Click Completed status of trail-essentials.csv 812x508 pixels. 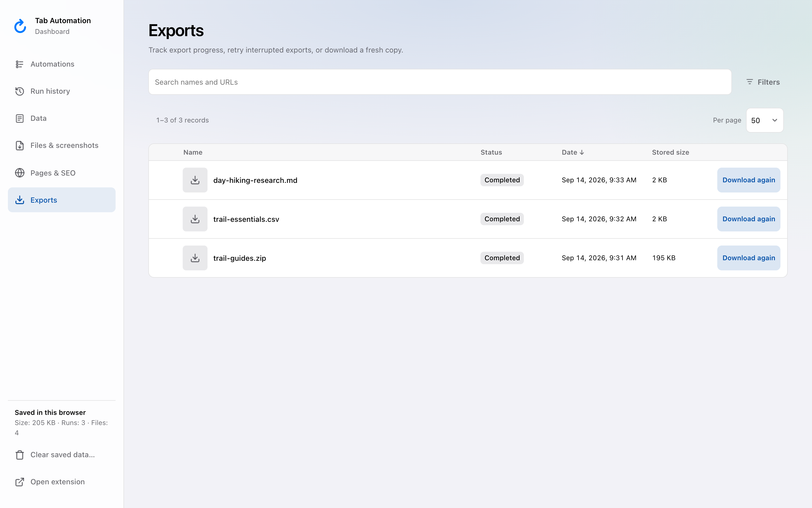502,219
